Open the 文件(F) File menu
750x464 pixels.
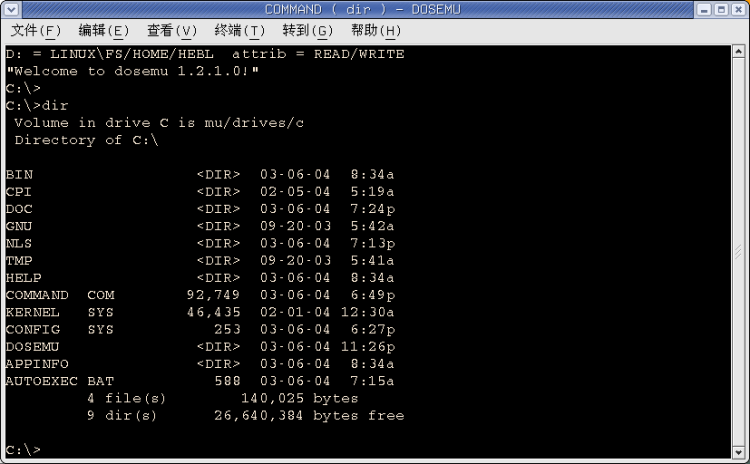[x=36, y=30]
